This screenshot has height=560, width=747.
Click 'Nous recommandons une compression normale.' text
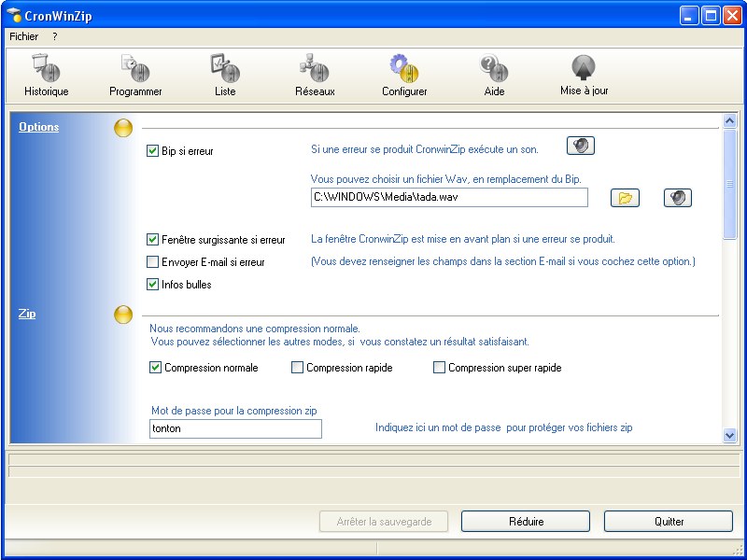pyautogui.click(x=255, y=329)
